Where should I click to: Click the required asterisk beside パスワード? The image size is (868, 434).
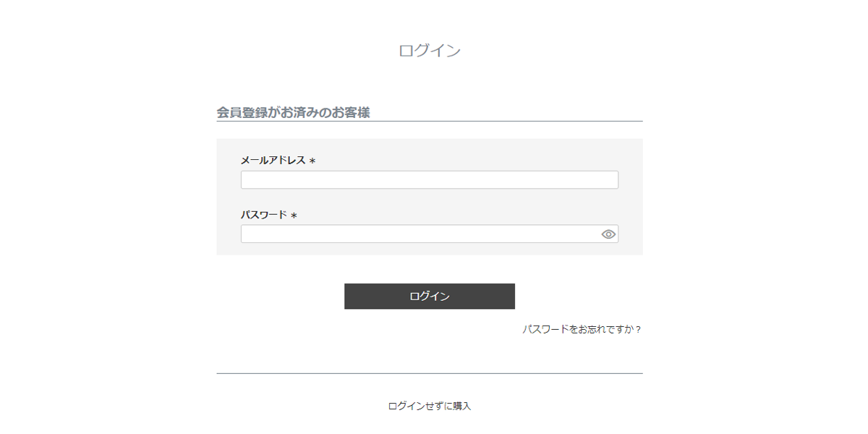point(294,216)
